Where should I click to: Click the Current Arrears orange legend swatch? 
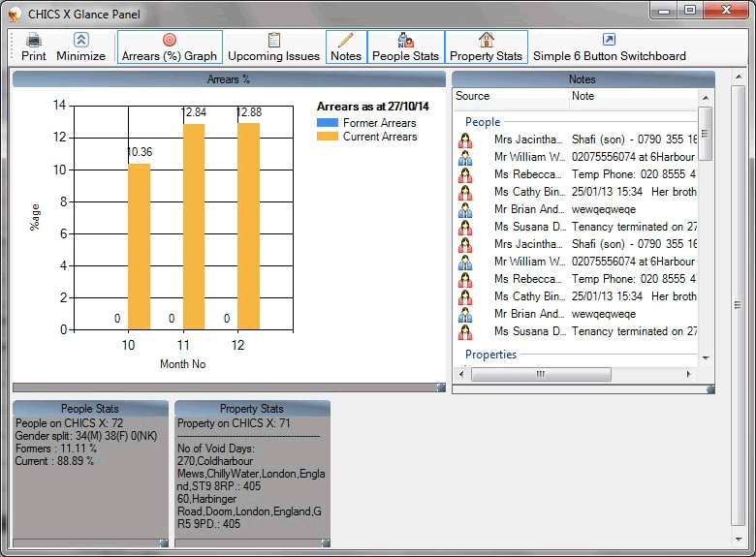(327, 137)
